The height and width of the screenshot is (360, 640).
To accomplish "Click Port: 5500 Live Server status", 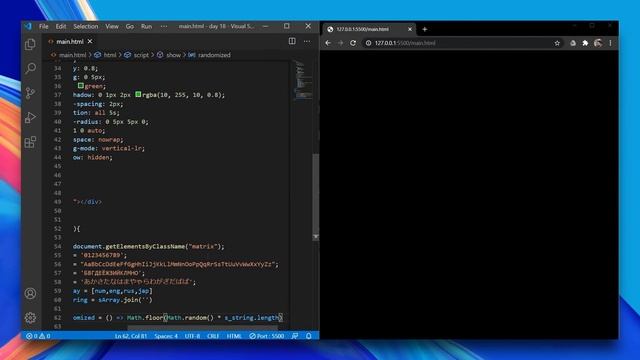I will point(267,336).
